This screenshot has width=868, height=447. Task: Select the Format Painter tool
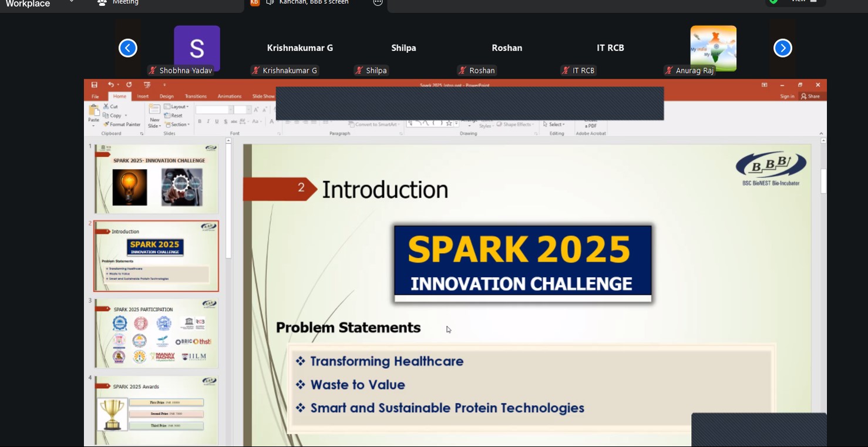tap(122, 125)
